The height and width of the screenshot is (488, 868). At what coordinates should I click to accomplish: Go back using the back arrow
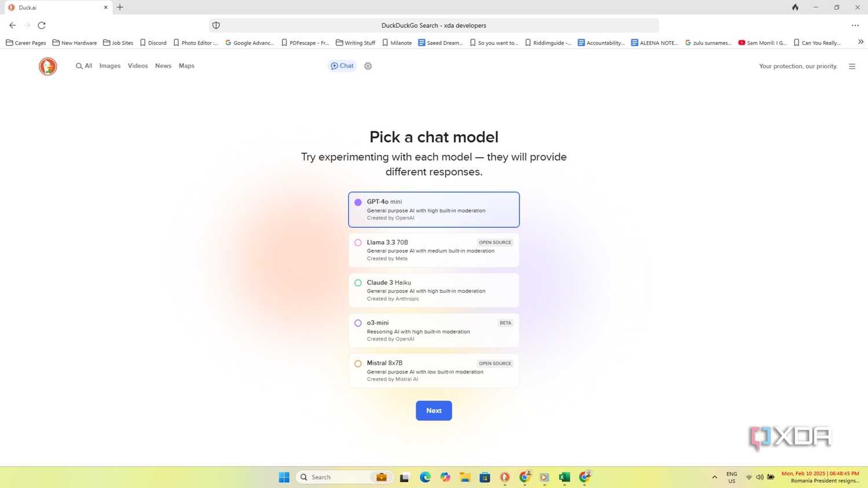(x=12, y=25)
